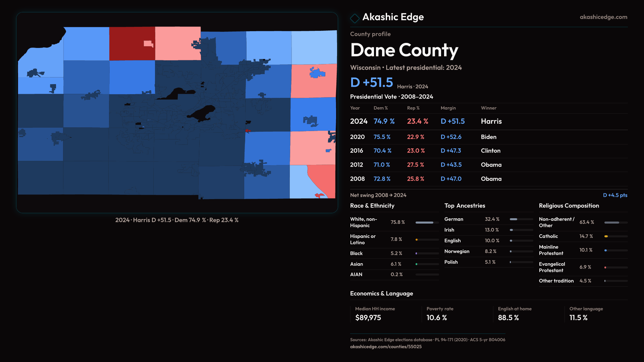Click the large black lake shape in map center
Screen dimensions: 644x362
[x=203, y=113]
